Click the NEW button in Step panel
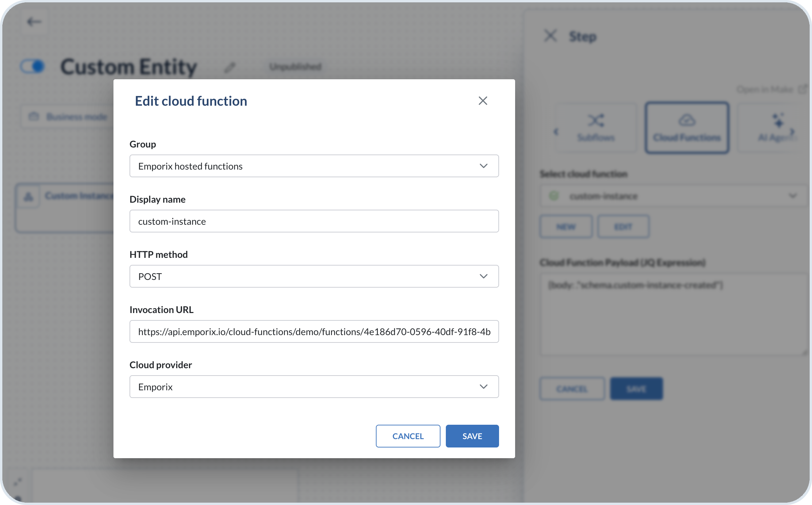 [566, 227]
